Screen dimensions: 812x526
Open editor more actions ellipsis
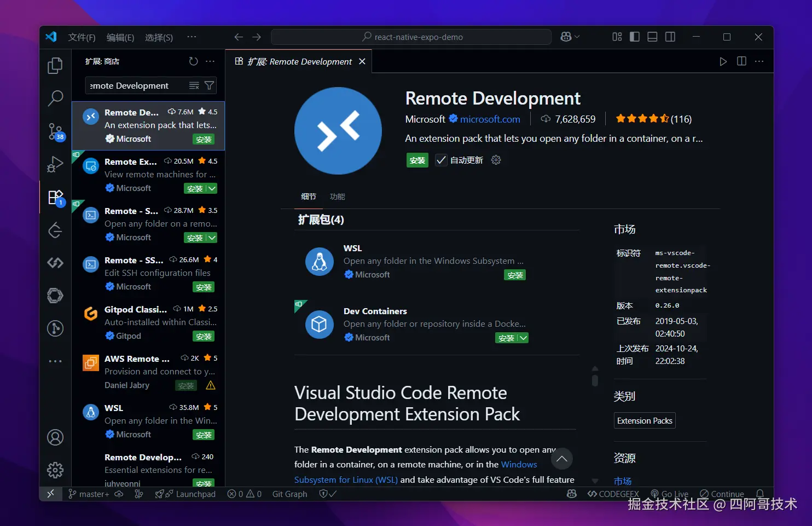[759, 61]
